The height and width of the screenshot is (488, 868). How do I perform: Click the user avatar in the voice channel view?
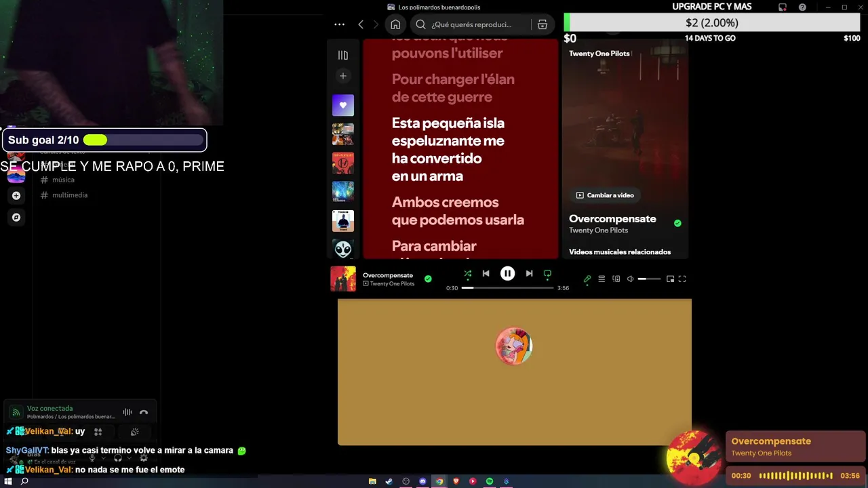pyautogui.click(x=514, y=346)
